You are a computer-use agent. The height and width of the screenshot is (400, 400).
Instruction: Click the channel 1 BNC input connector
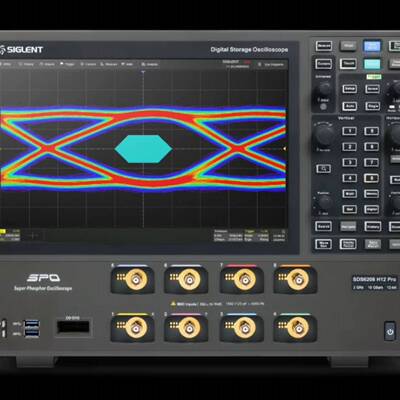136,328
